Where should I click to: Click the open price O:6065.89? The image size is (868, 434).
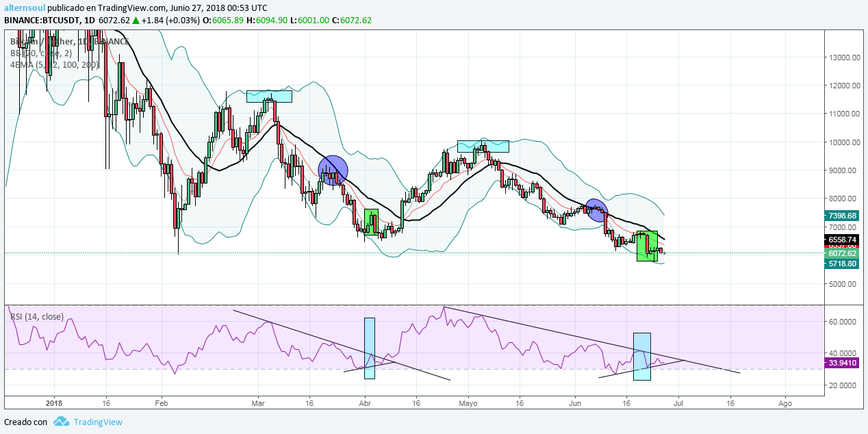tap(224, 20)
